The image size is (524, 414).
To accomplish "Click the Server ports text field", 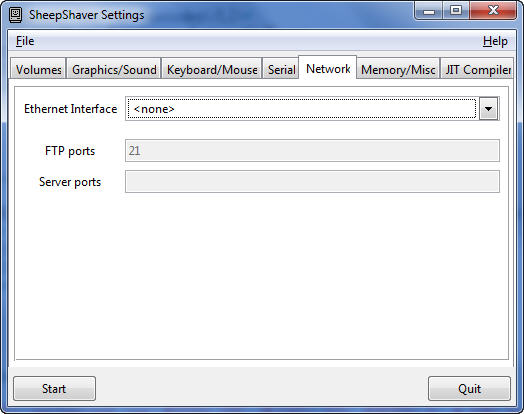I will click(x=312, y=181).
